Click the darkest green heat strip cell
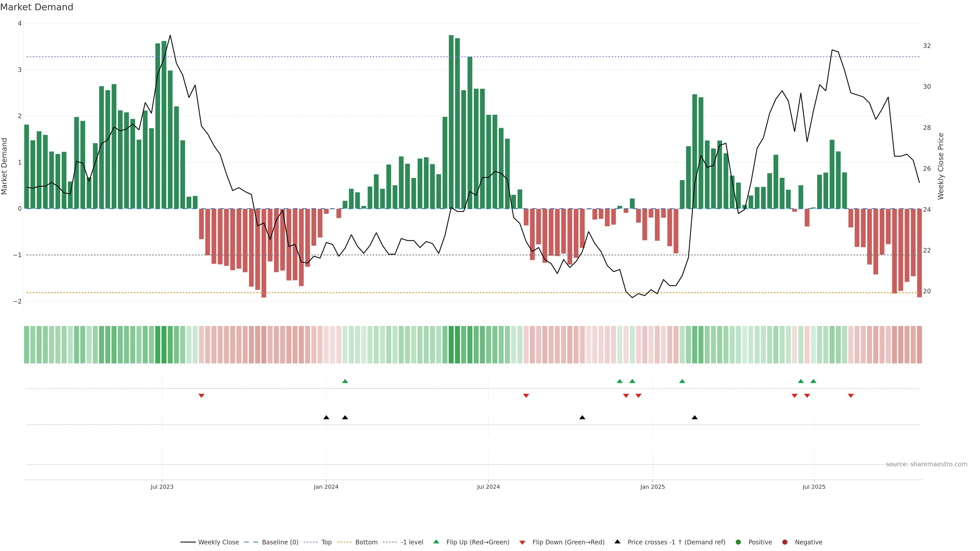Screen dimensions: 980x551 pos(451,345)
